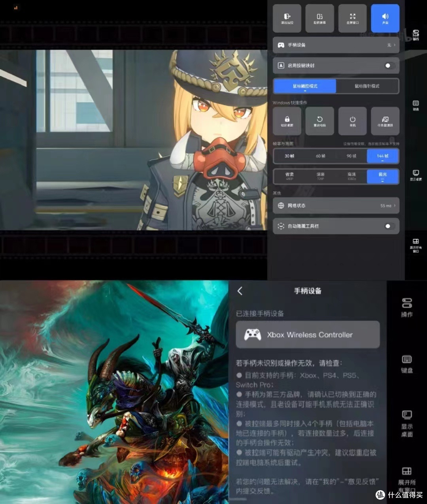Turn on auto-hide toolbar toggle

pyautogui.click(x=388, y=226)
